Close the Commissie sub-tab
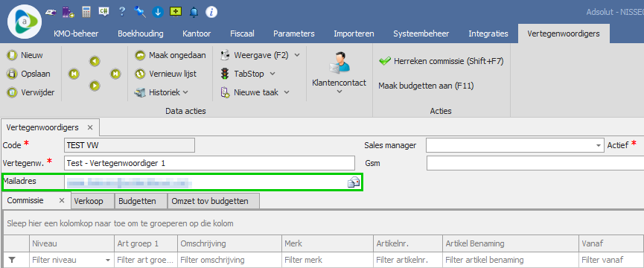644x268 pixels. point(62,200)
